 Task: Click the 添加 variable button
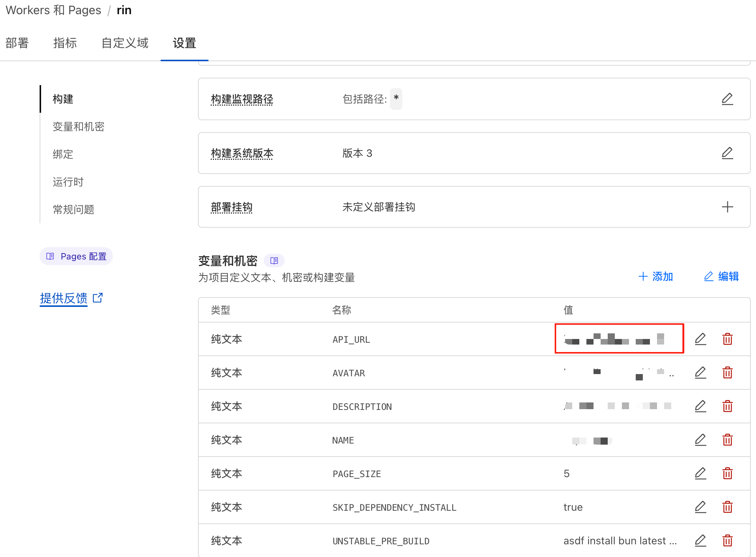tap(656, 276)
